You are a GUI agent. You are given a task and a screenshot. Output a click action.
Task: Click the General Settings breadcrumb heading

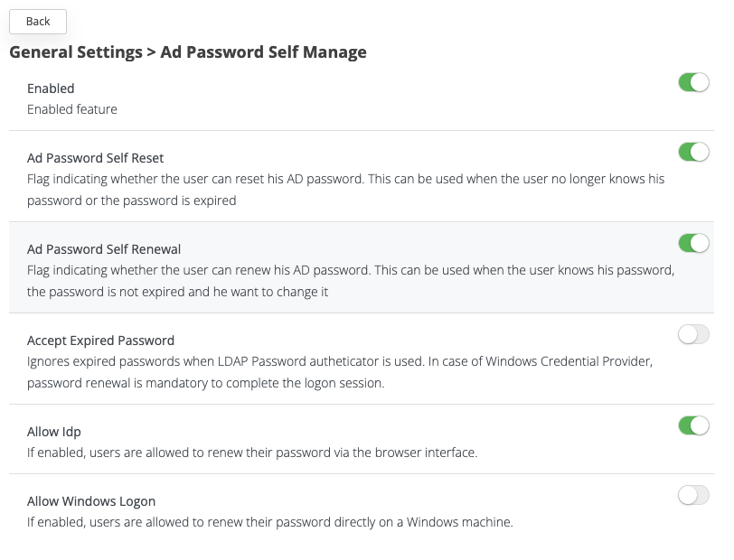coord(75,52)
